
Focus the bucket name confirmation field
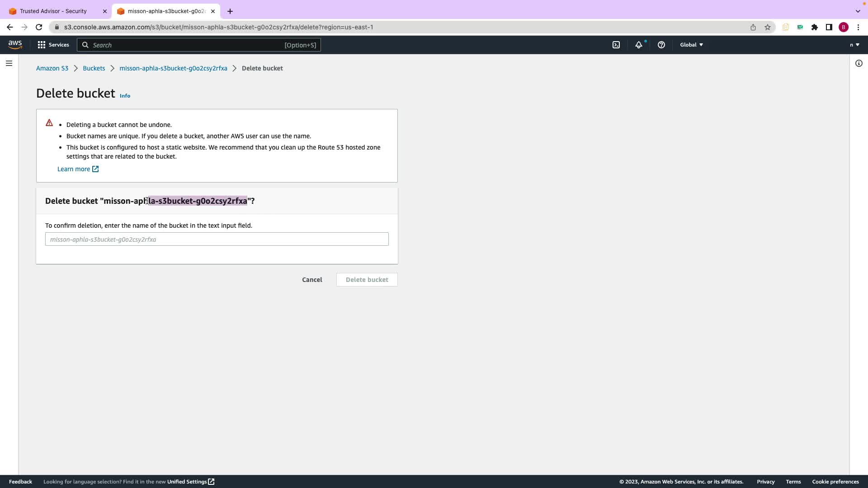tap(217, 239)
